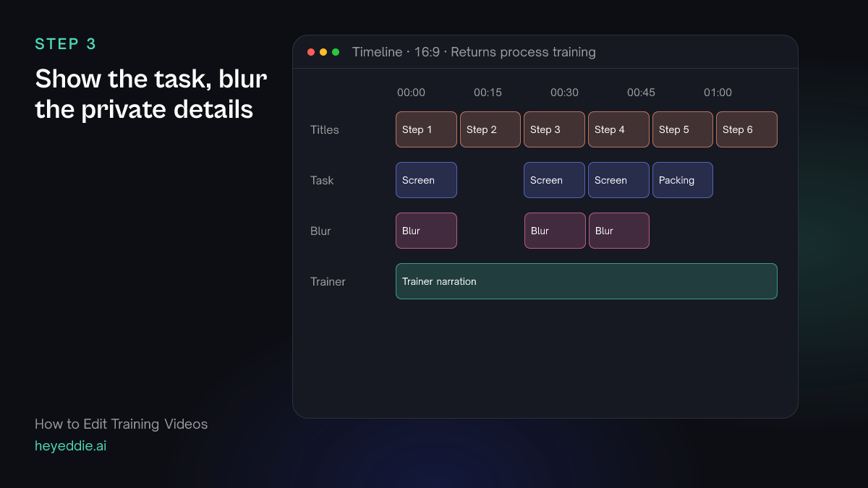Jump to the 00:30 time marker

tap(564, 93)
